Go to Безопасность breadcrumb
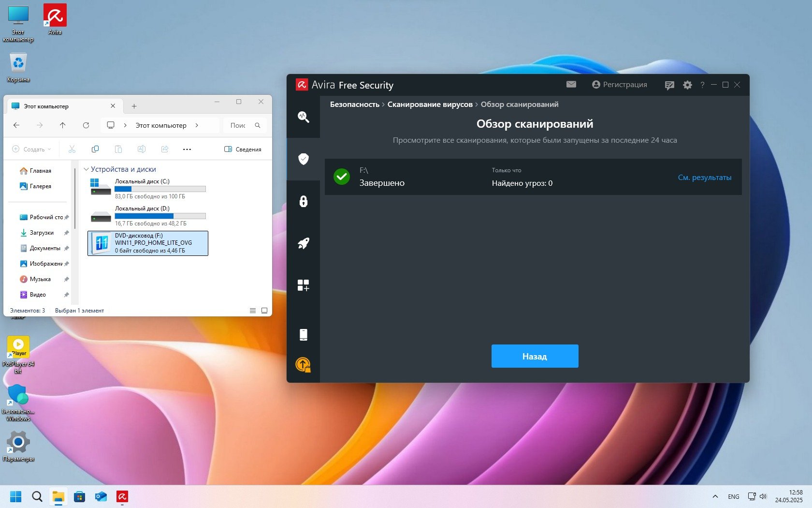Image resolution: width=812 pixels, height=508 pixels. pyautogui.click(x=354, y=105)
